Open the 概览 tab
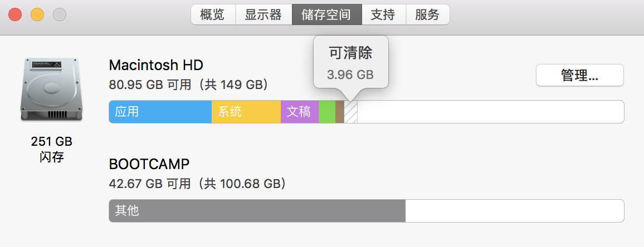644x247 pixels. [x=213, y=14]
